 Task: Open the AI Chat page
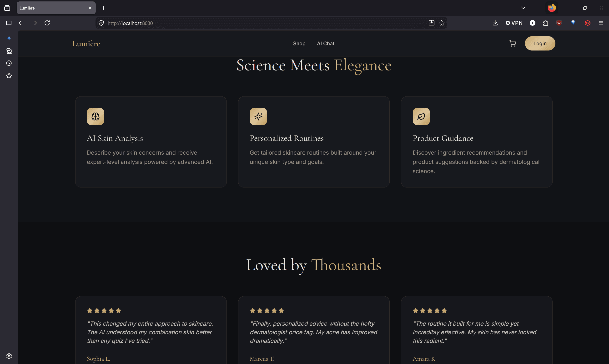[326, 43]
